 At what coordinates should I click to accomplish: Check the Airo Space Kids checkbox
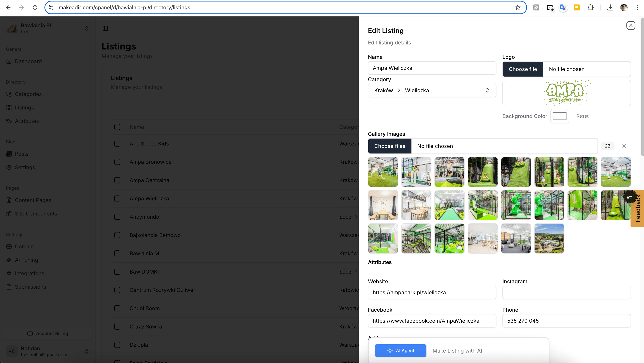pos(117,143)
